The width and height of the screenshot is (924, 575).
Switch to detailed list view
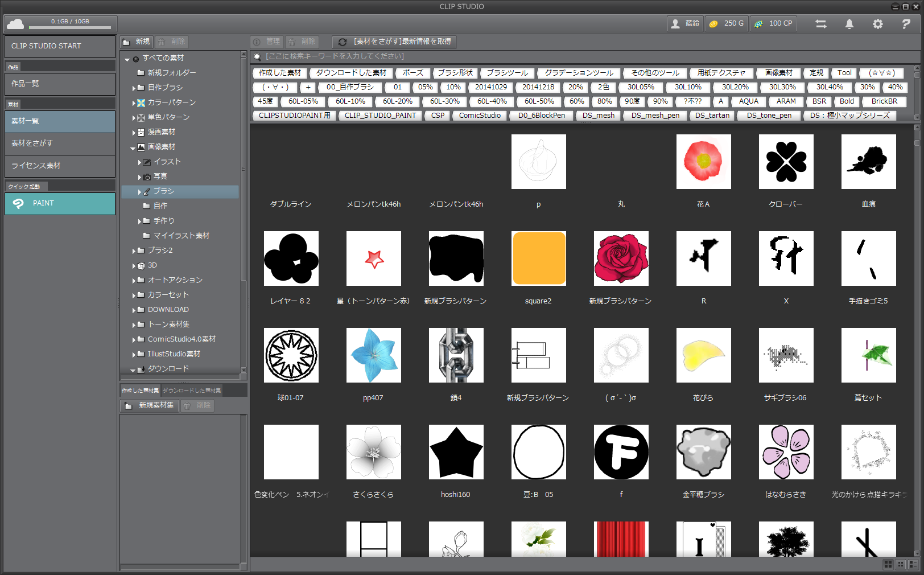(x=914, y=564)
